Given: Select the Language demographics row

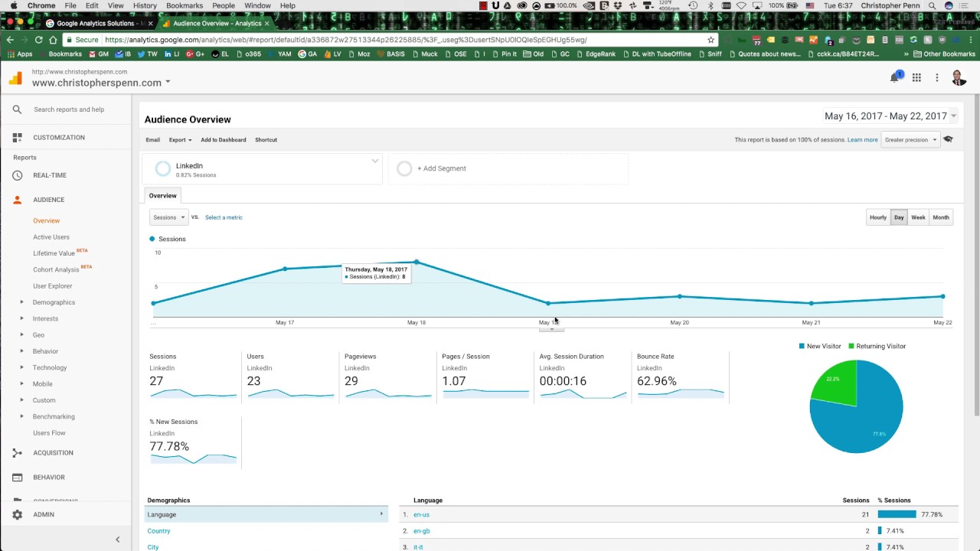Looking at the screenshot, I should [266, 515].
